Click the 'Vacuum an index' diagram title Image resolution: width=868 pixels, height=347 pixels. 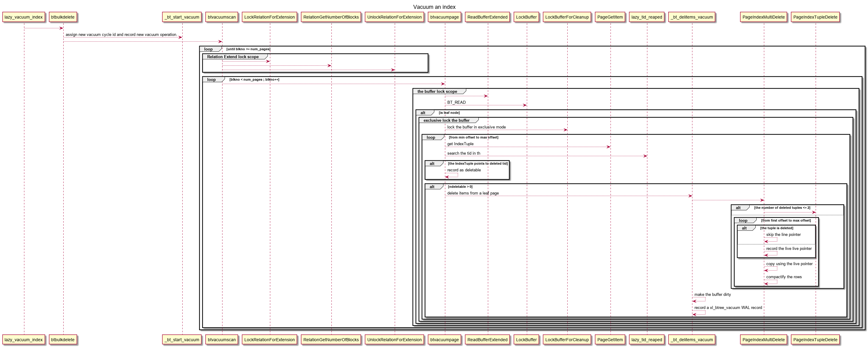[434, 7]
